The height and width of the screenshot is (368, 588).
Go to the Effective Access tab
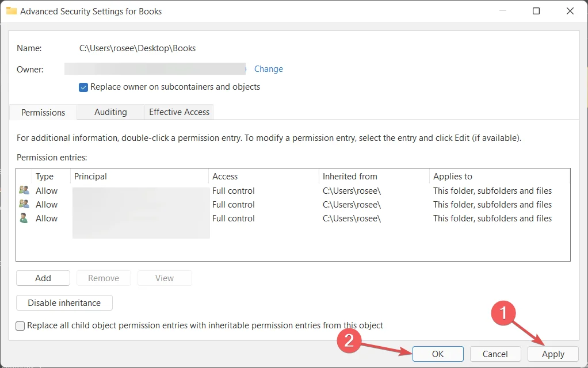(x=179, y=112)
